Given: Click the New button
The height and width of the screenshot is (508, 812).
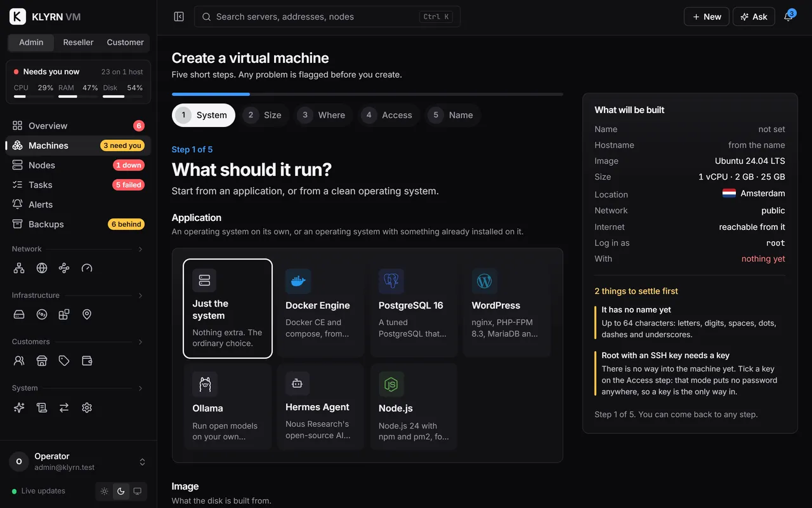Looking at the screenshot, I should pos(707,17).
